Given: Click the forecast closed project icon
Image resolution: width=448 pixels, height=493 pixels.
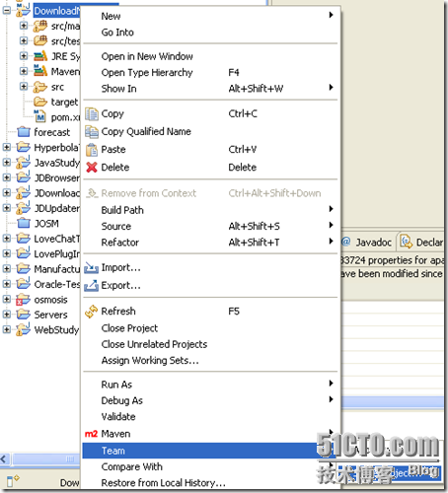Looking at the screenshot, I should point(24,132).
